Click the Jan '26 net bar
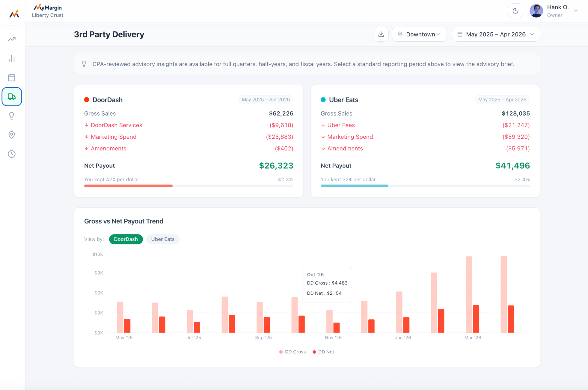Screen dimensions: 588x390 pyautogui.click(x=406, y=325)
